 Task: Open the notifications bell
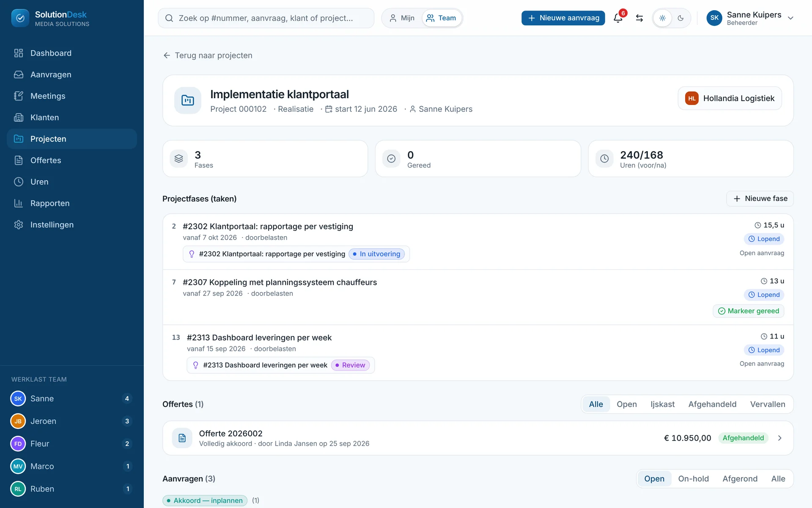coord(618,18)
